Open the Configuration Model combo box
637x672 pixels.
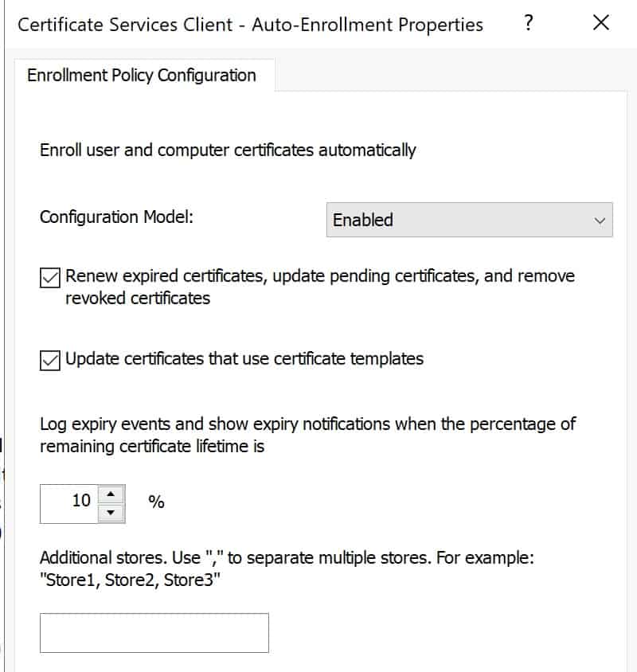470,220
